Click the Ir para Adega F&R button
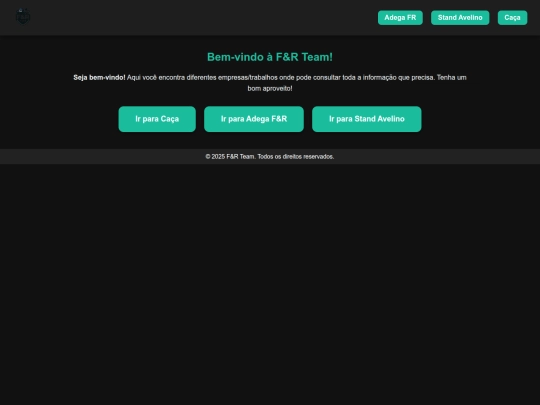The image size is (540, 405). click(254, 119)
